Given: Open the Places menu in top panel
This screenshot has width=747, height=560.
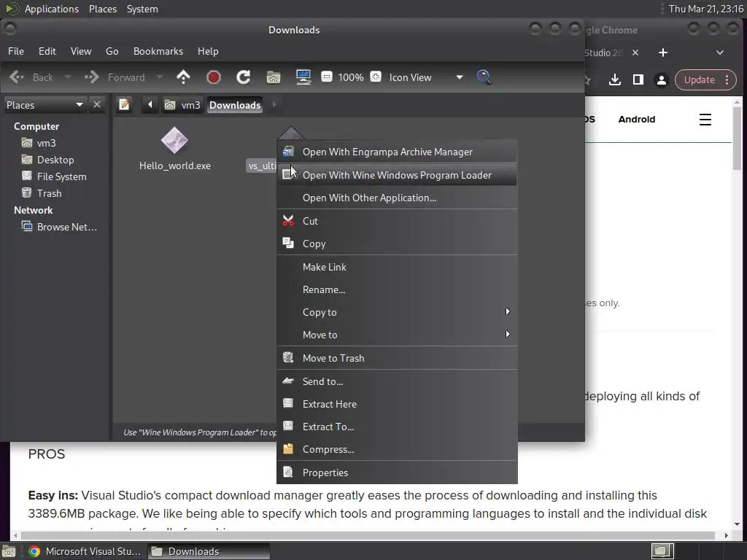Looking at the screenshot, I should click(x=102, y=9).
